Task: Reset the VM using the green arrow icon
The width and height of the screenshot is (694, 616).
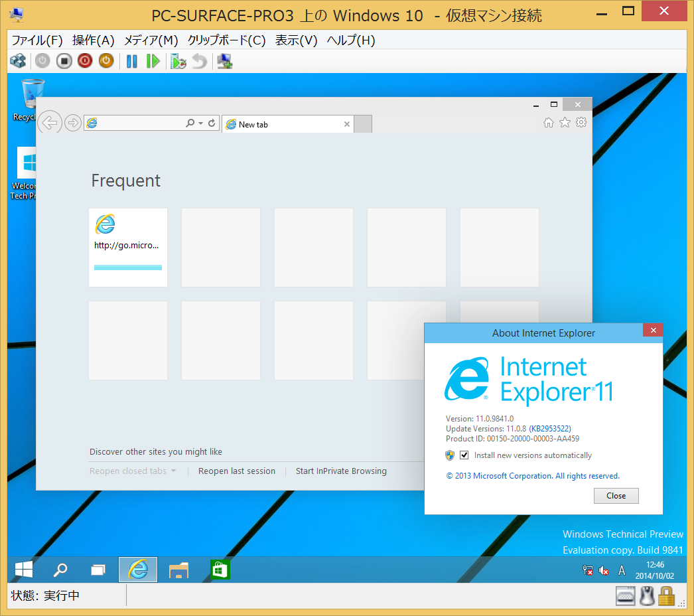Action: [153, 60]
